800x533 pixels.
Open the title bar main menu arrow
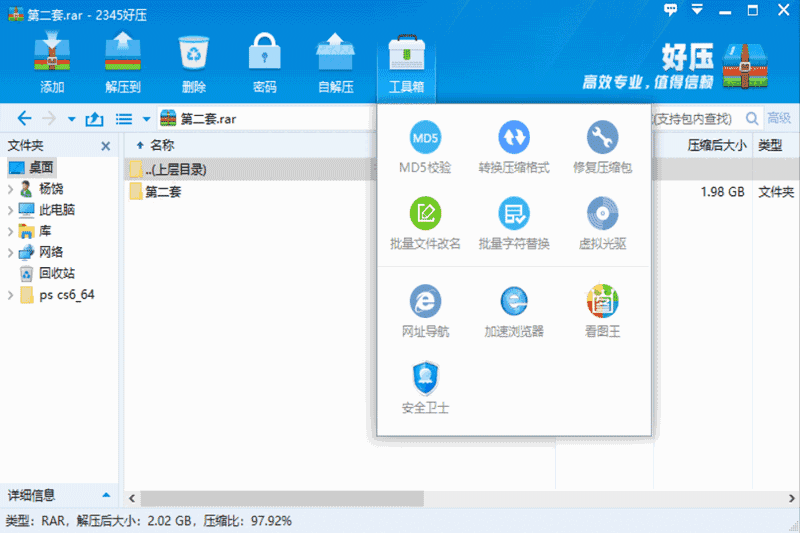tap(697, 9)
